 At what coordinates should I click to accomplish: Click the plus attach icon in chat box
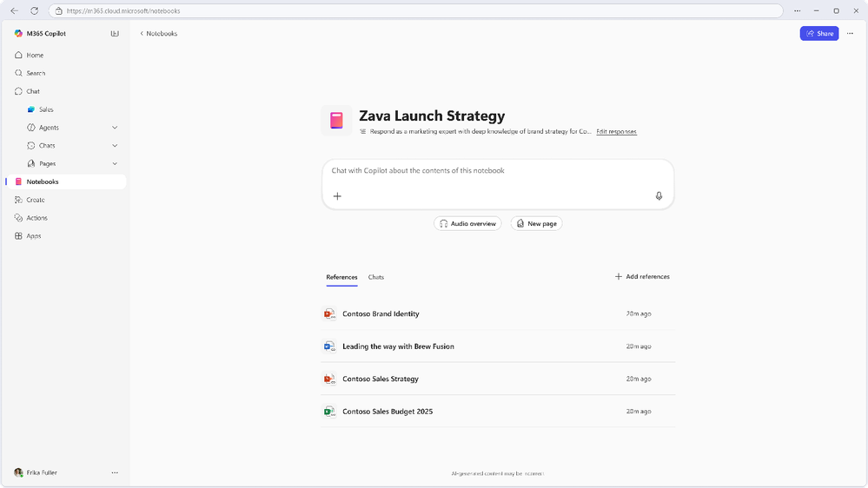point(337,196)
